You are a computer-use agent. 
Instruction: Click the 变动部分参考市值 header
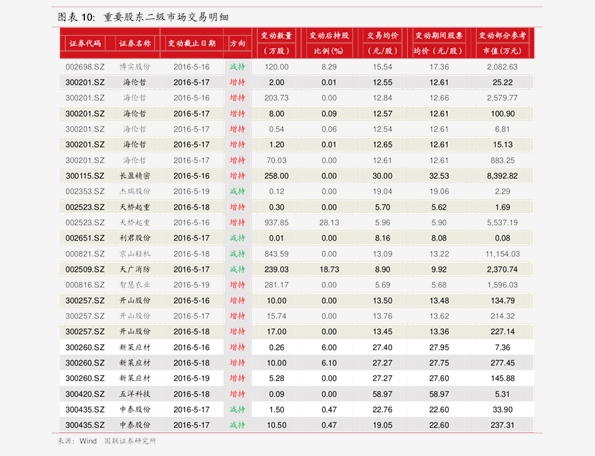pyautogui.click(x=502, y=43)
